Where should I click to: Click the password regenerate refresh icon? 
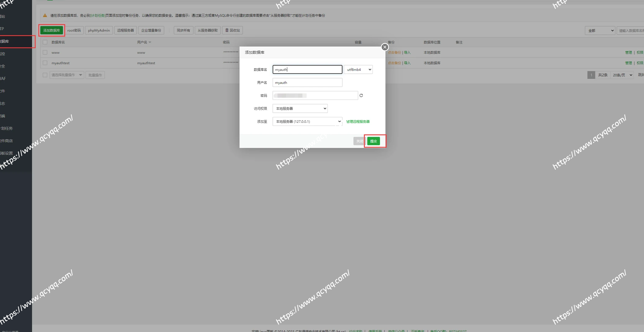pos(361,96)
